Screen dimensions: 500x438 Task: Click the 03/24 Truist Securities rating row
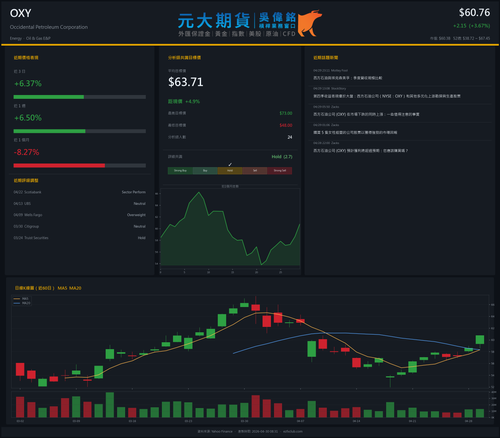coord(80,238)
